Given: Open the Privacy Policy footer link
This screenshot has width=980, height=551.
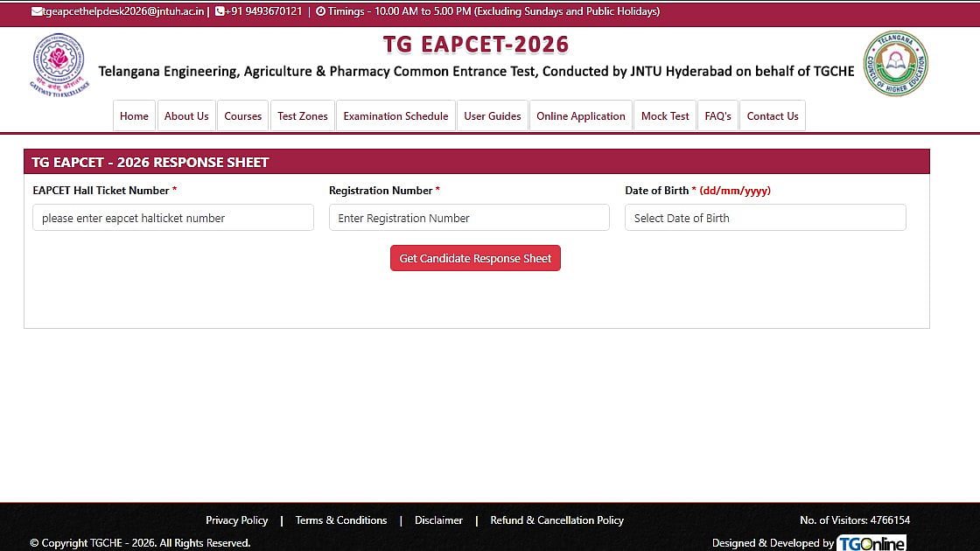Looking at the screenshot, I should [237, 520].
